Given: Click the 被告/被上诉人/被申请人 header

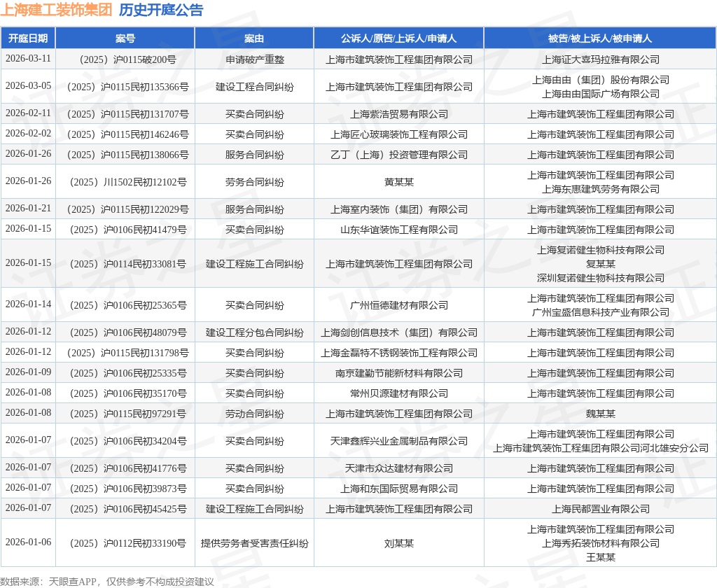Looking at the screenshot, I should [x=599, y=38].
